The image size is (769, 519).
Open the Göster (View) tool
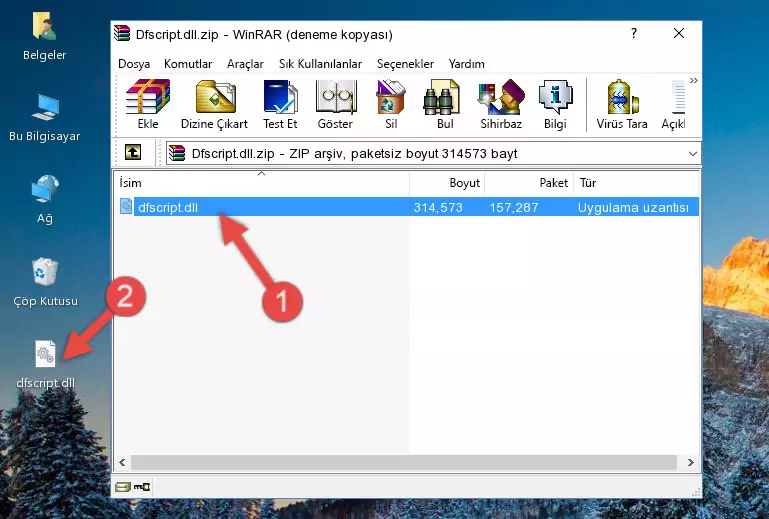point(335,104)
